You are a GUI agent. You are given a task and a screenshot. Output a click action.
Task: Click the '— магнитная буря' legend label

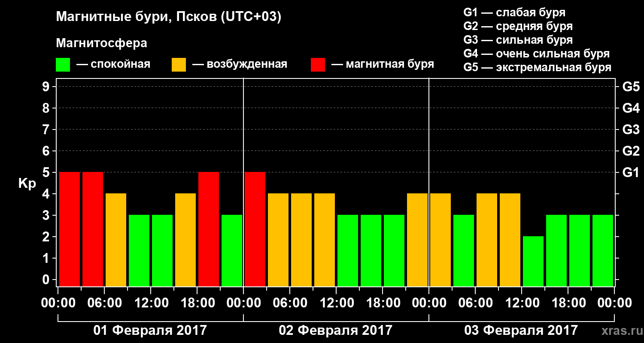[x=383, y=64]
